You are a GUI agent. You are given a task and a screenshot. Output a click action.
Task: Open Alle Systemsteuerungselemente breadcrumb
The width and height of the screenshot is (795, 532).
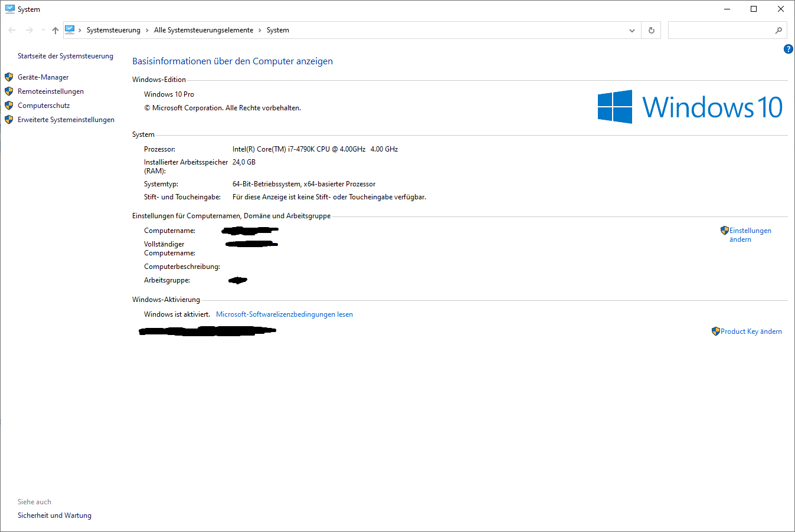(204, 30)
